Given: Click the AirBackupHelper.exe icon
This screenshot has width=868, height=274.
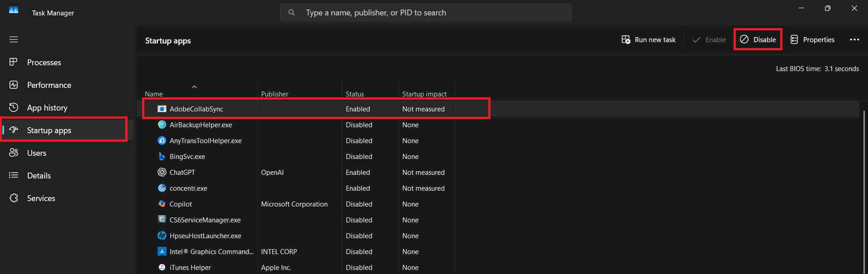Looking at the screenshot, I should [x=162, y=125].
